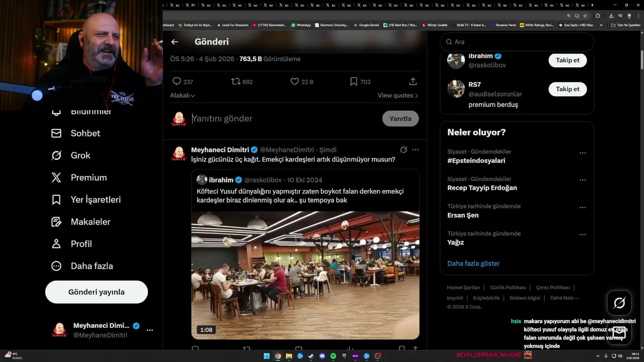Click the reply count icon showing 237
The height and width of the screenshot is (362, 644).
(177, 81)
